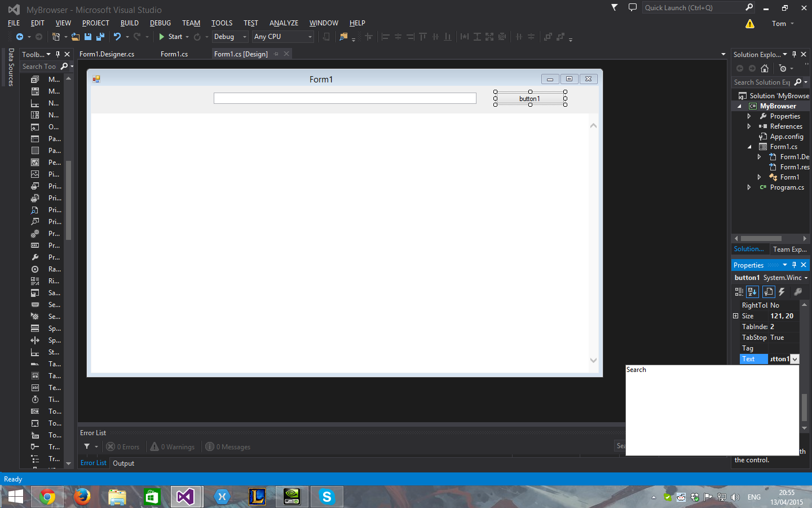Open the Text property dropdown arrow
Viewport: 812px width, 508px height.
[795, 359]
